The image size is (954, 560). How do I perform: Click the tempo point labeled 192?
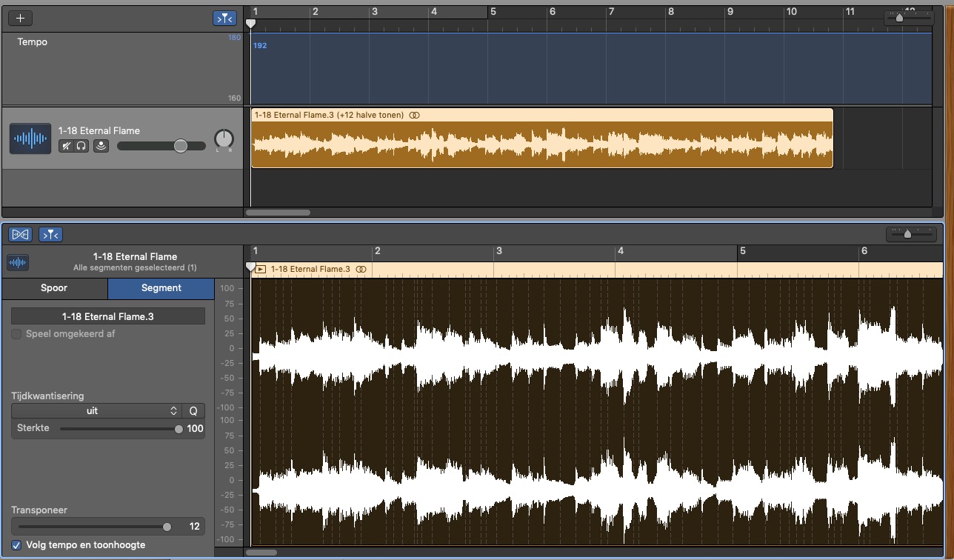pos(260,45)
